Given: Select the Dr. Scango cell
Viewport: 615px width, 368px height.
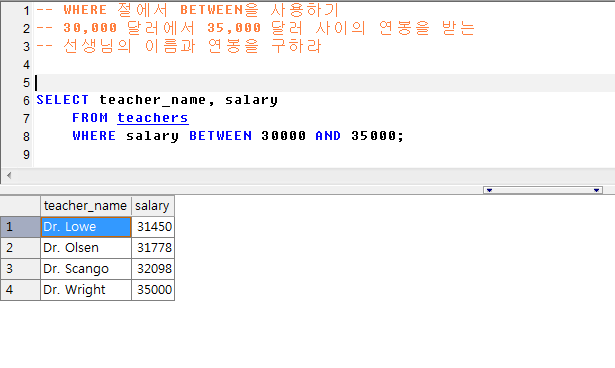Looking at the screenshot, I should click(86, 269).
